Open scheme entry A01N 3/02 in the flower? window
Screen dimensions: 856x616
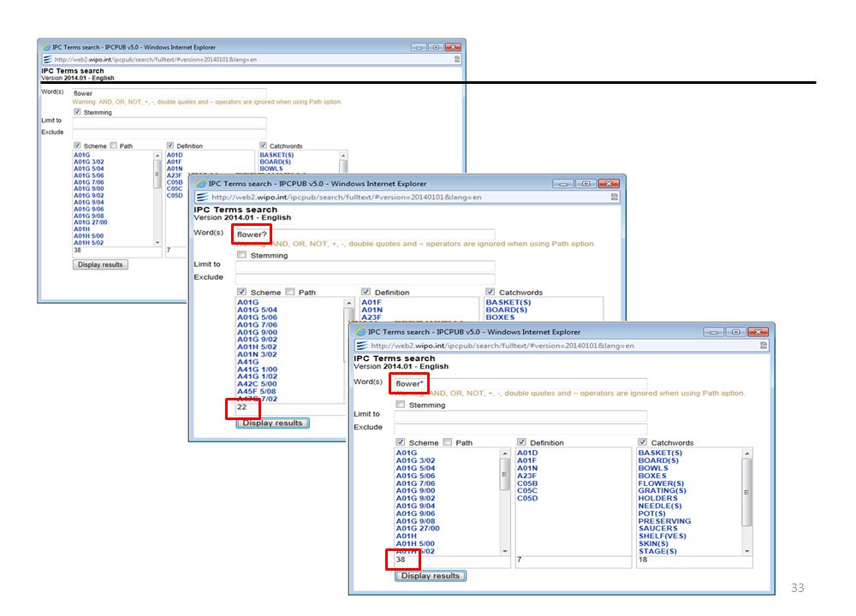click(257, 354)
